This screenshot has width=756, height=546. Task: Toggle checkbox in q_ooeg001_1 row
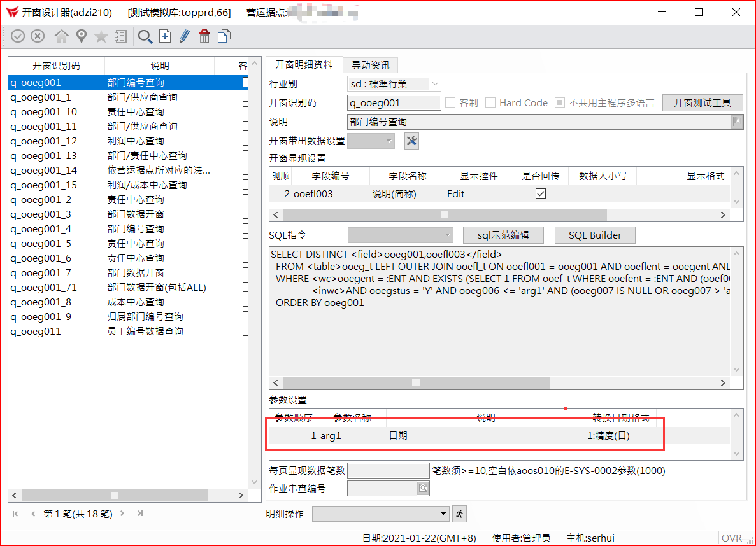[x=245, y=97]
